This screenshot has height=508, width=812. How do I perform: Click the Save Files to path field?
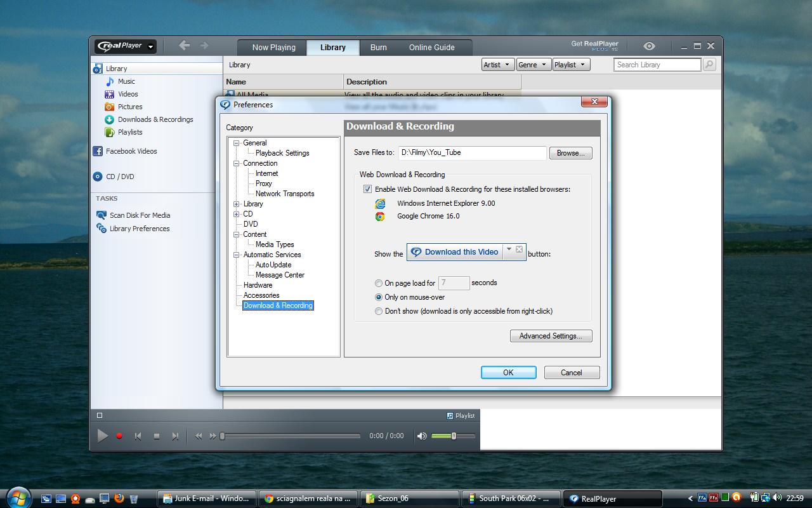[x=472, y=153]
